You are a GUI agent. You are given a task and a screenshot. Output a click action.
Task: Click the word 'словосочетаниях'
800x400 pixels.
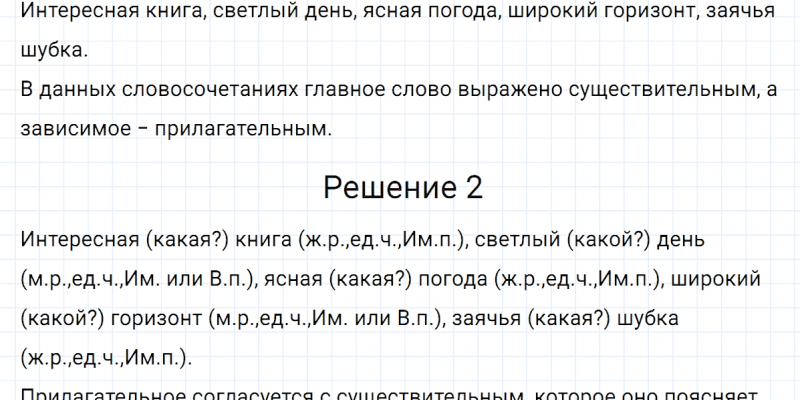[184, 89]
